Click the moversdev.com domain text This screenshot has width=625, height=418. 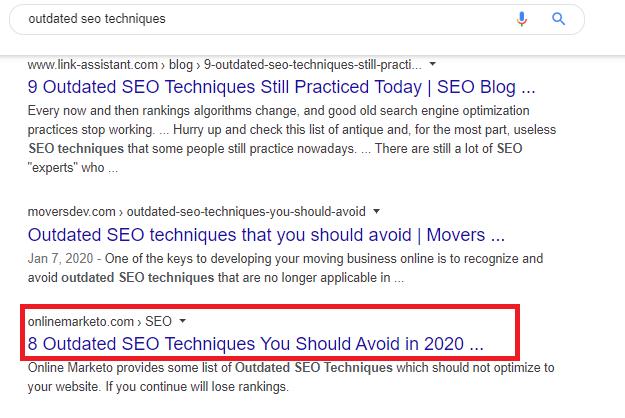point(70,211)
